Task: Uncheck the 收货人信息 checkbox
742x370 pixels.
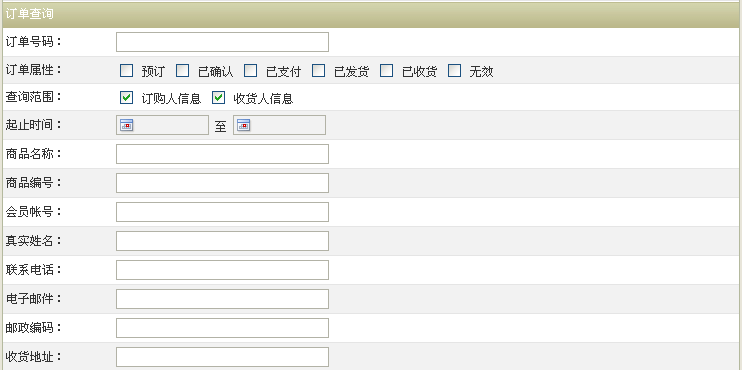Action: pyautogui.click(x=218, y=97)
